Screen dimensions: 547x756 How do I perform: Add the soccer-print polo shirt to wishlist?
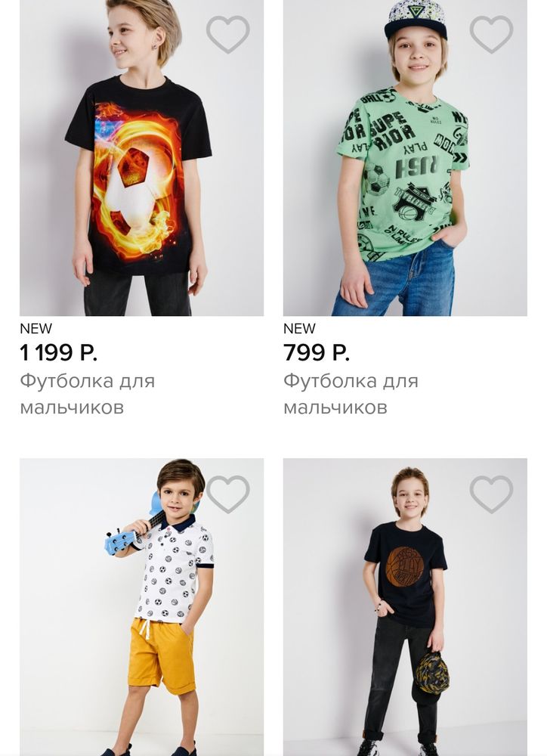pos(227,494)
